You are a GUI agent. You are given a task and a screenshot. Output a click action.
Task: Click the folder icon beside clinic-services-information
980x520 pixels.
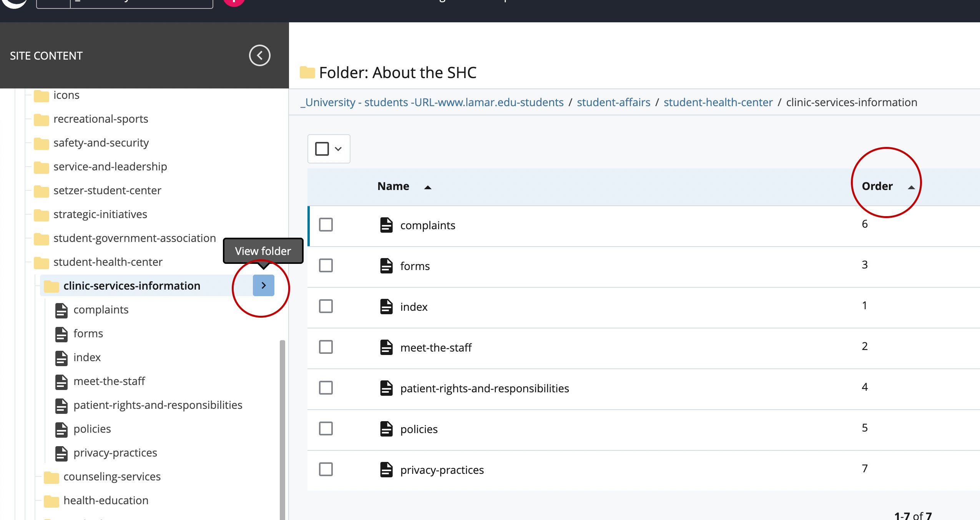pos(50,285)
